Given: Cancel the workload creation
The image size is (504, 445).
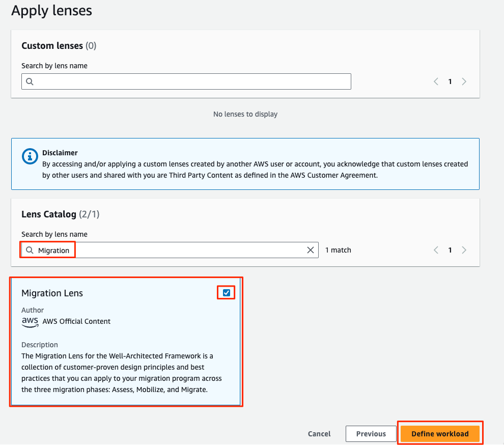Looking at the screenshot, I should [319, 434].
